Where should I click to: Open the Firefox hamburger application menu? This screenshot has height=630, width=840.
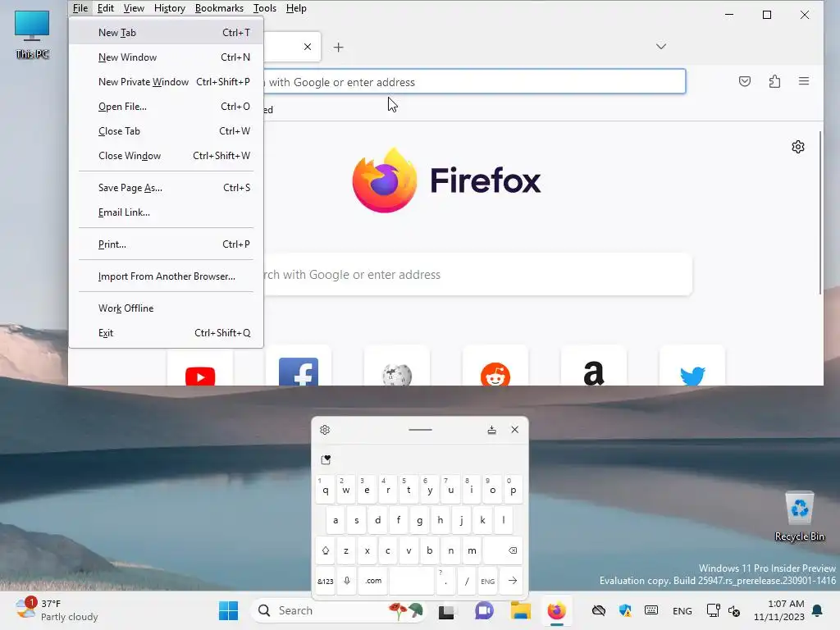click(x=804, y=81)
